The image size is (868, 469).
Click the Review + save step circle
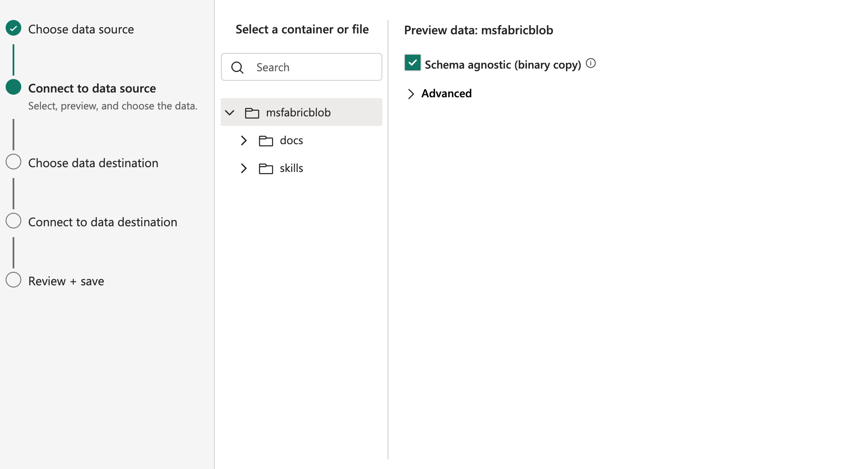(x=13, y=280)
